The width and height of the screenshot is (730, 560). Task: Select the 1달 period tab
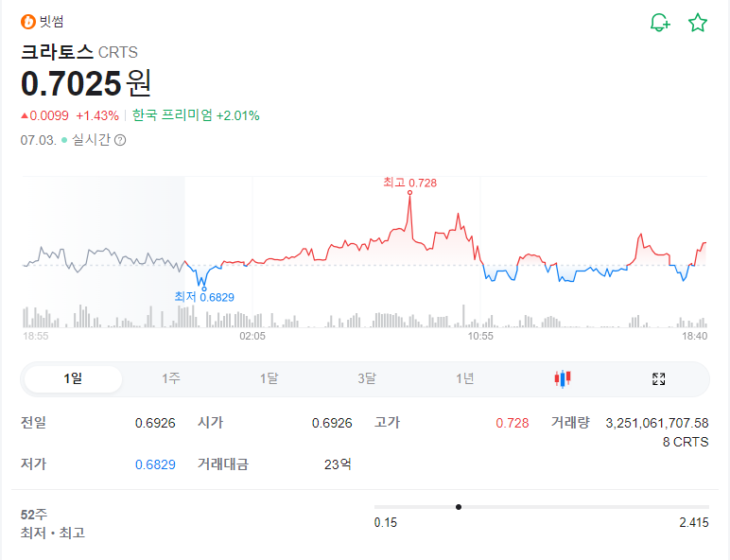[x=269, y=379]
